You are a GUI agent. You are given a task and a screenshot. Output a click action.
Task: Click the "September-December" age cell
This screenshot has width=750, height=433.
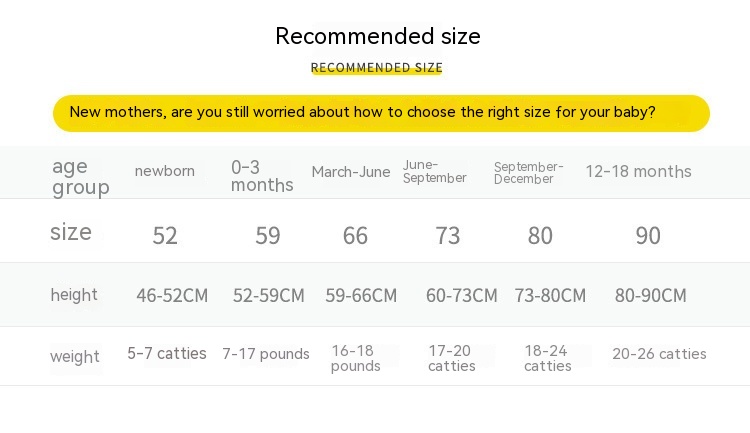528,172
